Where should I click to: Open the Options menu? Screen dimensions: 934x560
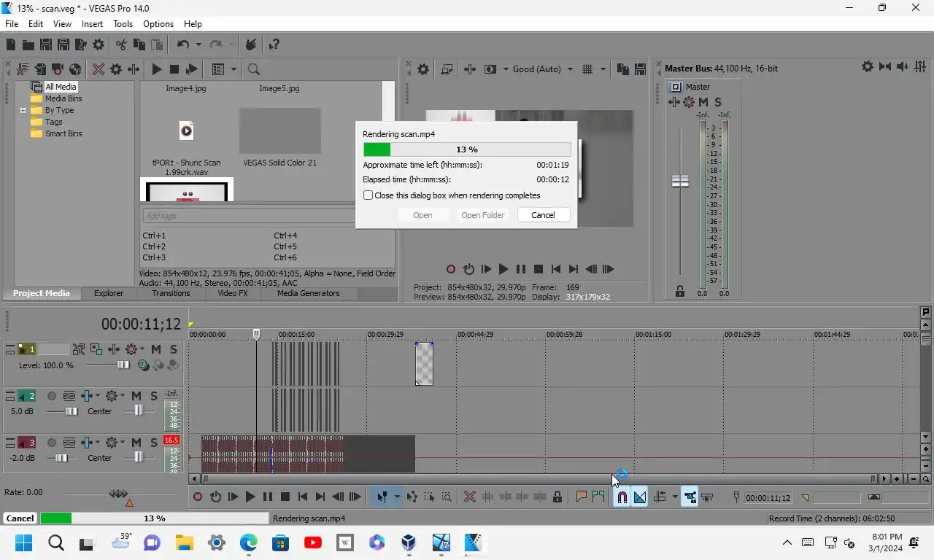pos(158,24)
